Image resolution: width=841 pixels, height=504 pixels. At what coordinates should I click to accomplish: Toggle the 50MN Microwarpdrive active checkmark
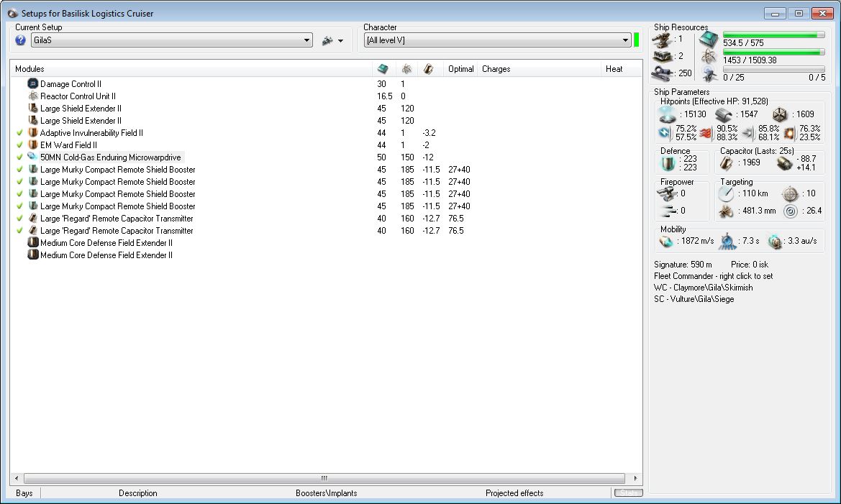(20, 157)
